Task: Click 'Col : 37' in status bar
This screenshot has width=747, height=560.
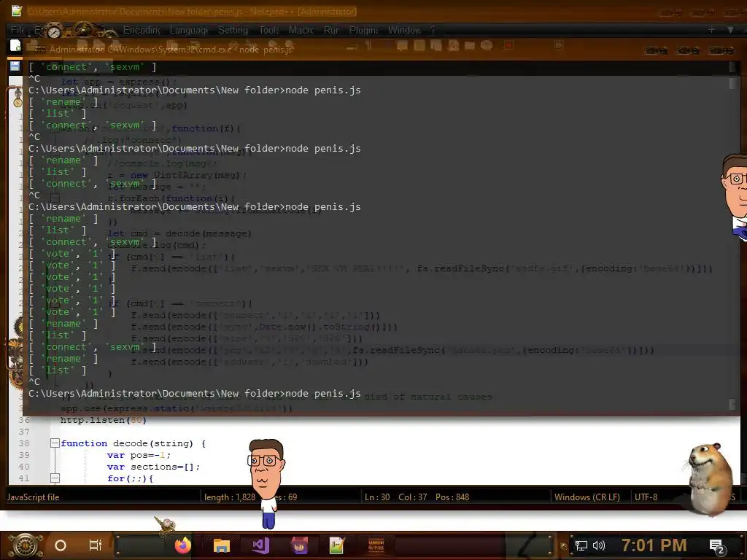Action: point(413,497)
